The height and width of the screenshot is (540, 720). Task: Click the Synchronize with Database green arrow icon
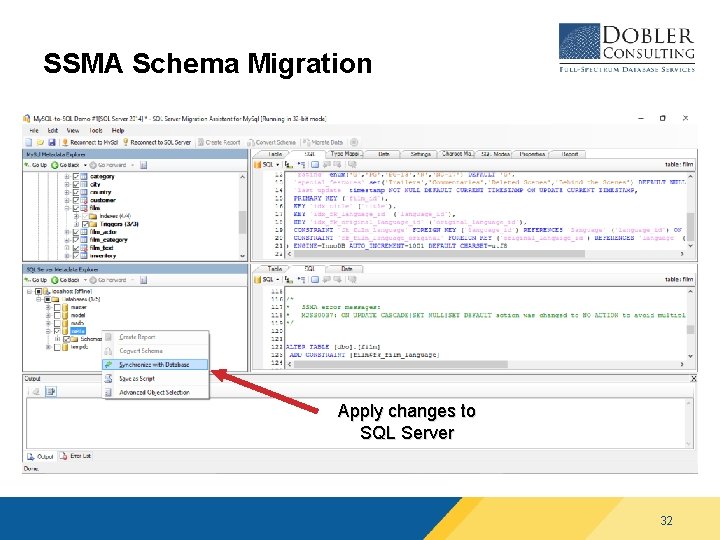pos(108,365)
